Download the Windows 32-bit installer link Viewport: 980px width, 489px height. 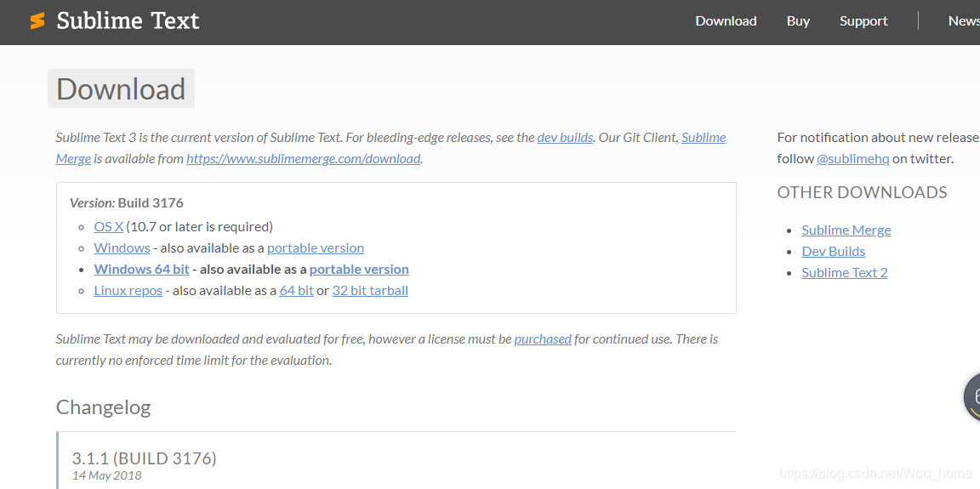[x=122, y=248]
